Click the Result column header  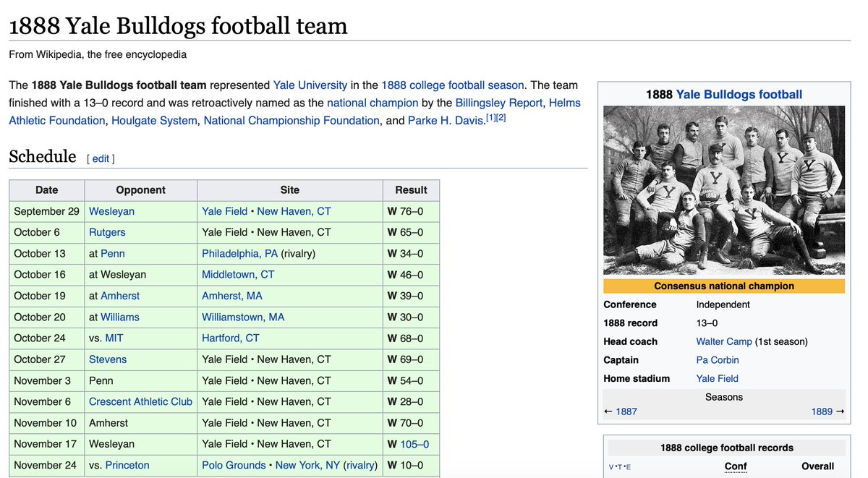412,190
